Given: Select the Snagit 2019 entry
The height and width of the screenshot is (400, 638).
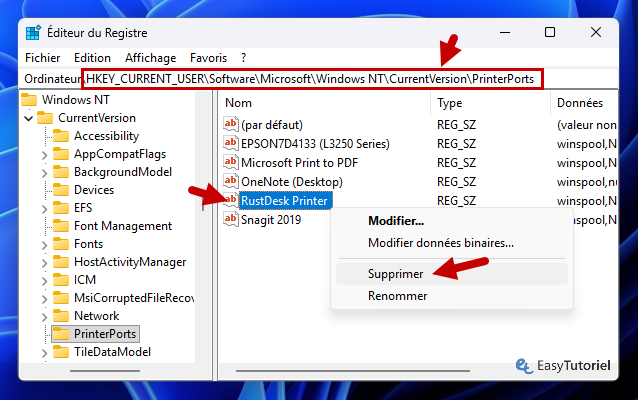Looking at the screenshot, I should pos(271,220).
